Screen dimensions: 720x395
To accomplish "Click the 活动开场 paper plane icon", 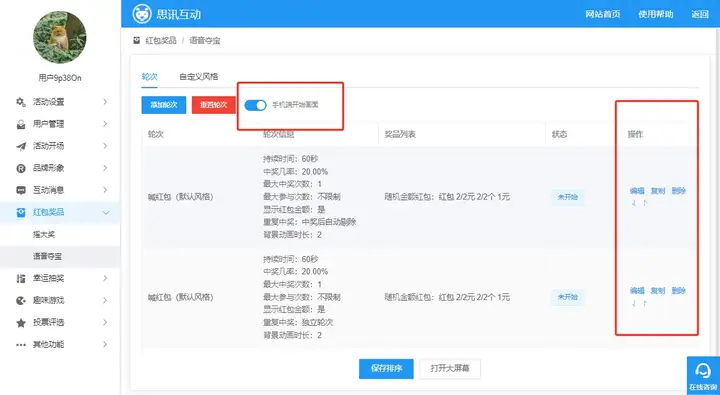I will pyautogui.click(x=21, y=146).
